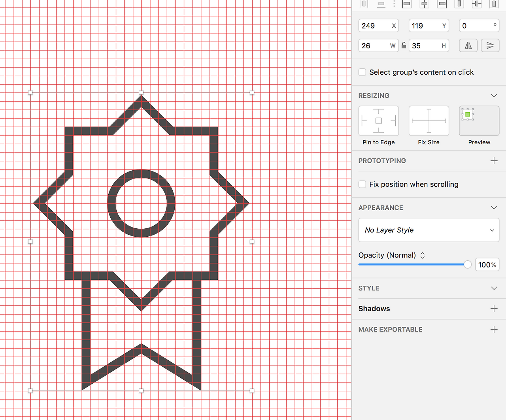Pin the layer to the right edge
The image size is (506, 420).
(393, 121)
